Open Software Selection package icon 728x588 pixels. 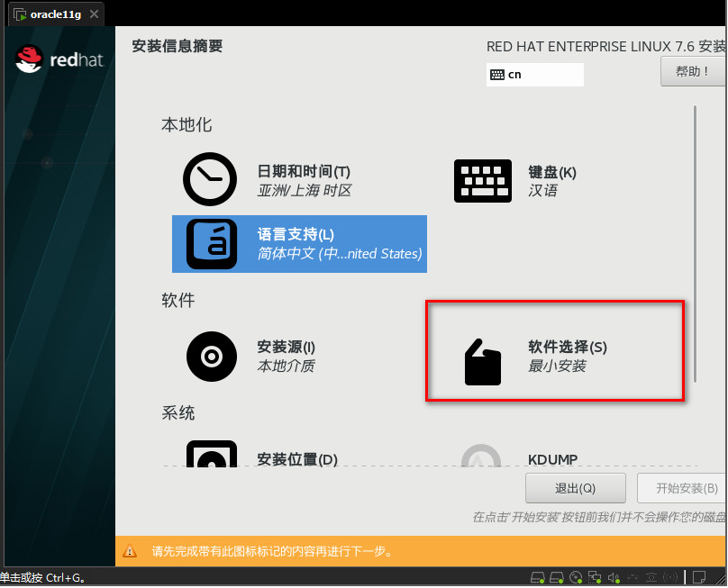tap(482, 362)
